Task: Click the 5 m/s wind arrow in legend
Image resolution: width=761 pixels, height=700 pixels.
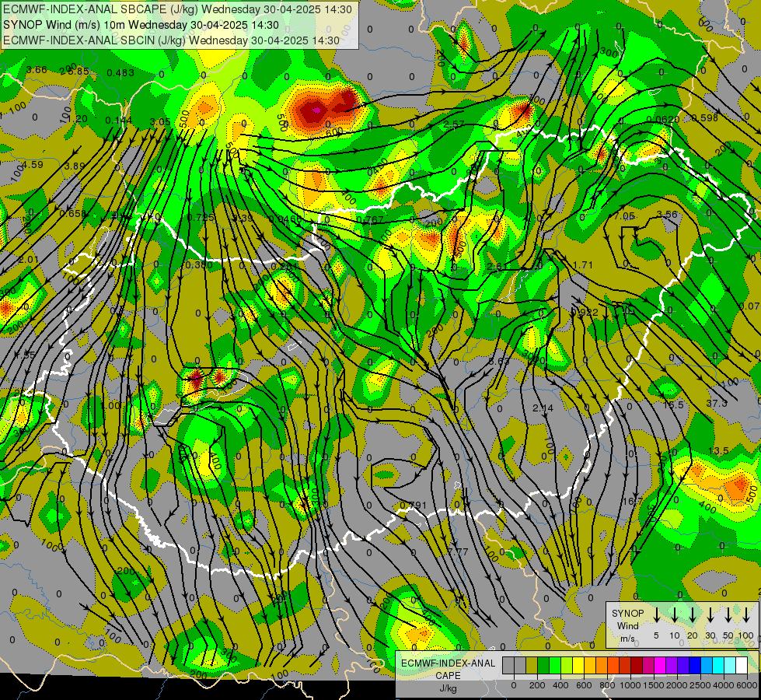Action: click(656, 615)
